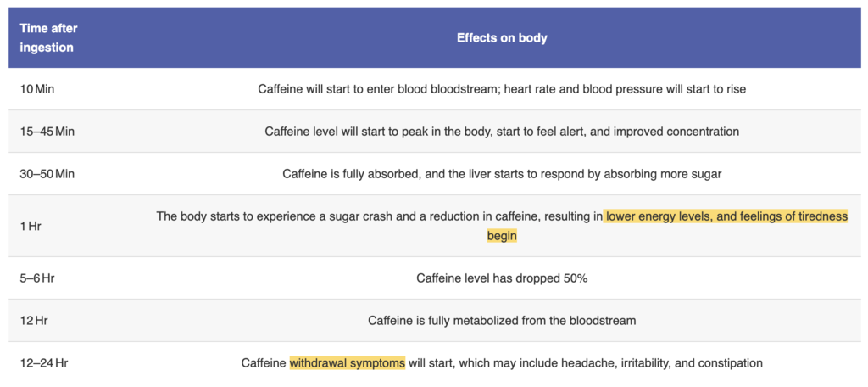Click the "Time after ingestion" column header
Screen dimensions: 868x387
point(48,38)
